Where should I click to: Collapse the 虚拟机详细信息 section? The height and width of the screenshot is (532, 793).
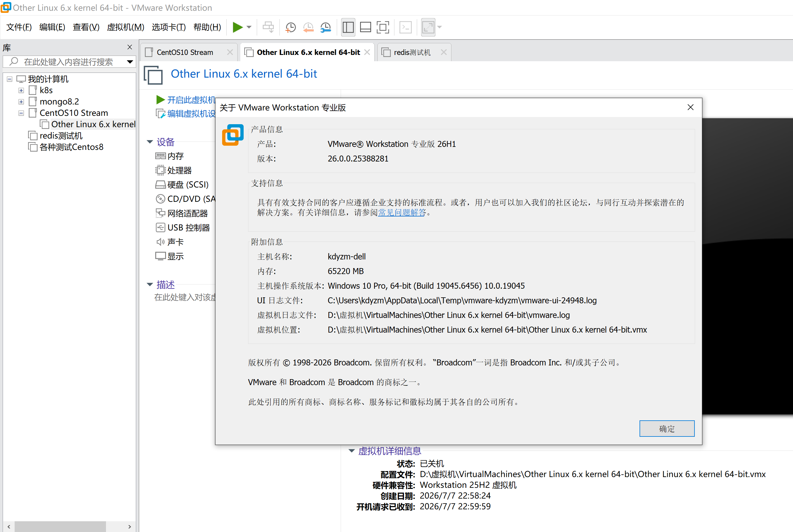tap(351, 451)
